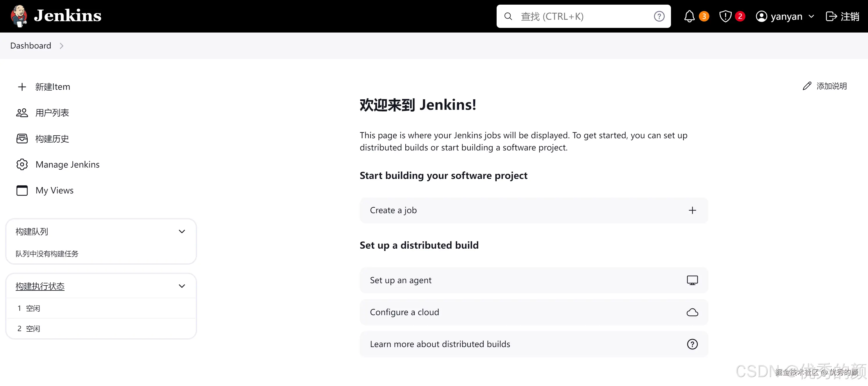Click the 构建历史 inbox icon

[x=22, y=139]
